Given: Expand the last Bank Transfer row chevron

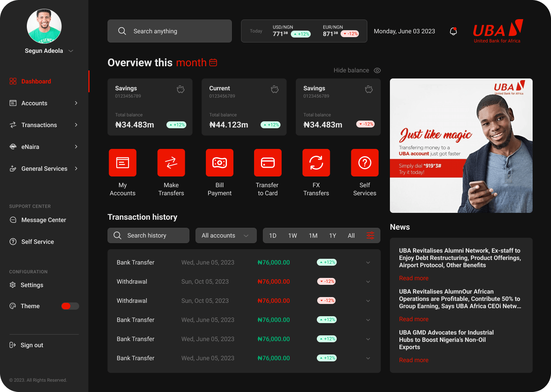Looking at the screenshot, I should pos(368,358).
